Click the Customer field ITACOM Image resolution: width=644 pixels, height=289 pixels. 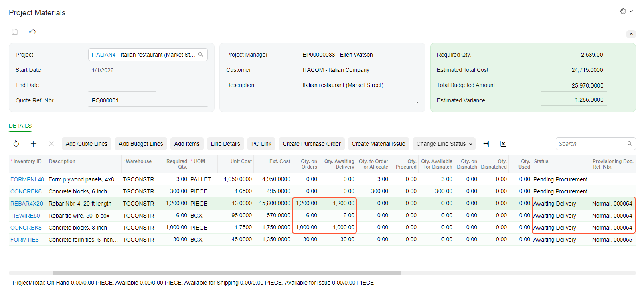[358, 70]
